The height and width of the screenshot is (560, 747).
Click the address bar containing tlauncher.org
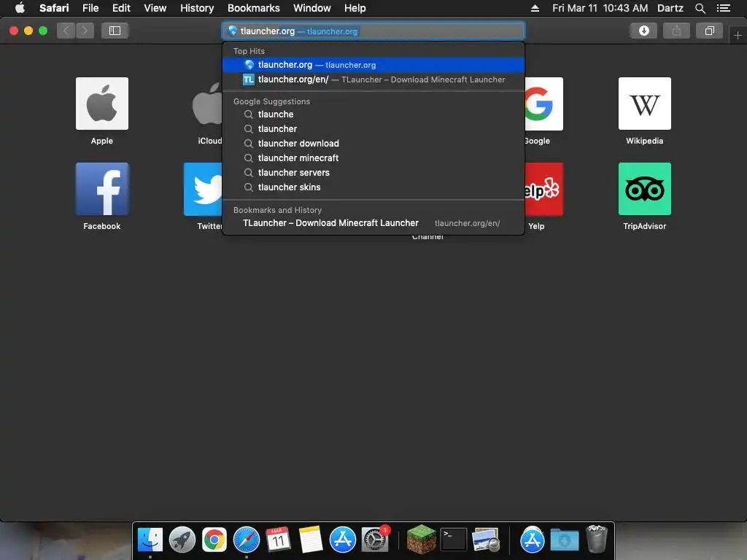tap(373, 31)
